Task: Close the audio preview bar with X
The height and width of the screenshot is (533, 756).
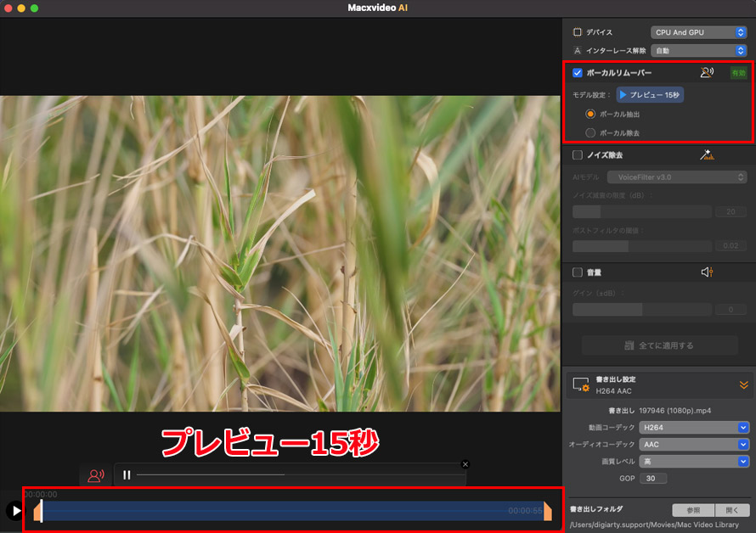Action: pos(465,464)
